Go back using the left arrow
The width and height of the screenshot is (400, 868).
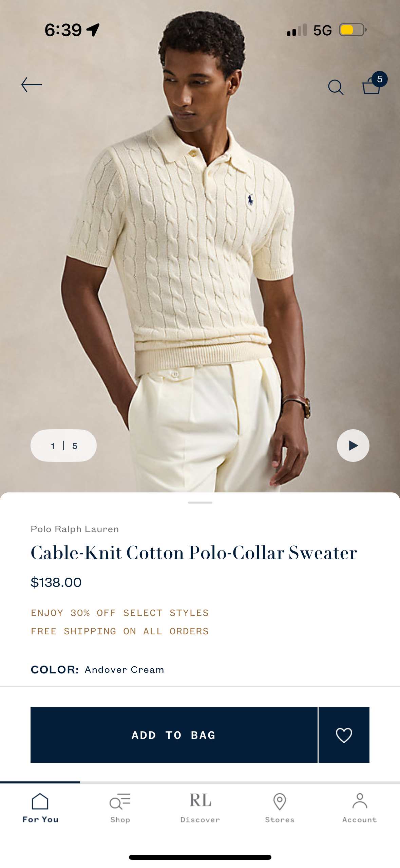[32, 85]
